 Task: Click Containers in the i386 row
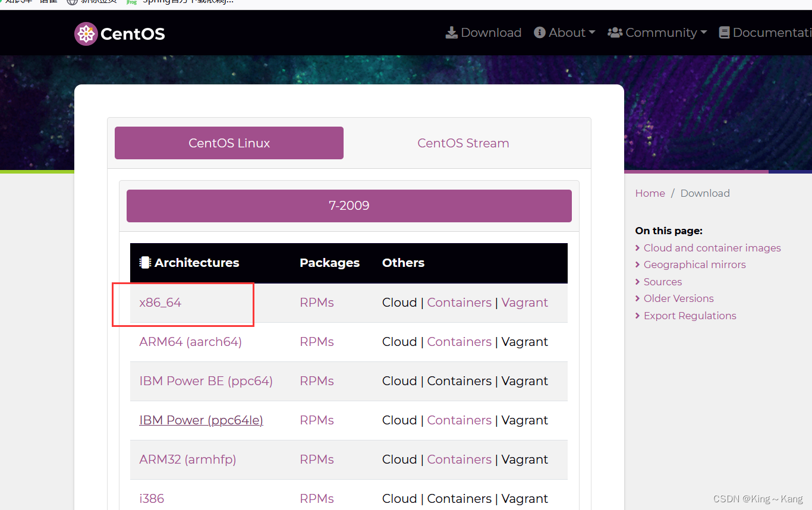click(x=459, y=499)
